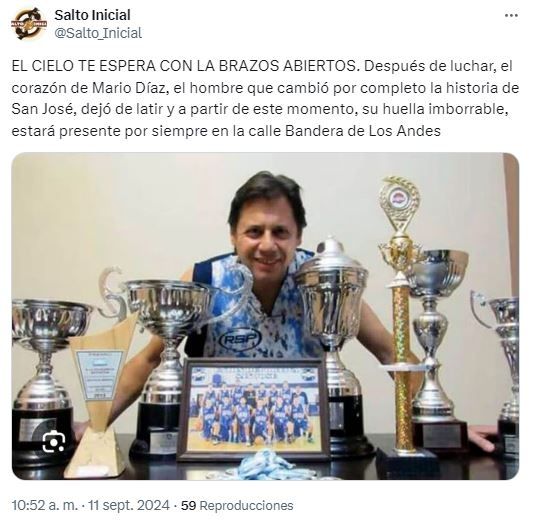Click the 11 sept. 2024 date
535x521 pixels.
click(129, 505)
